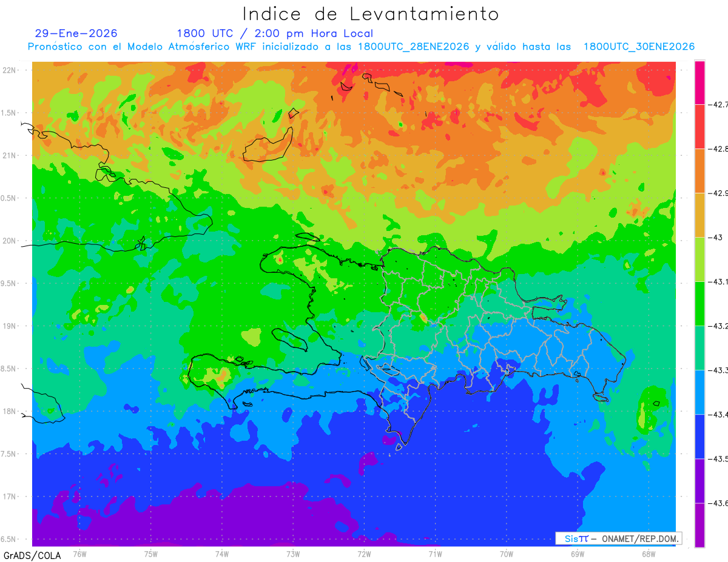Click the royal blue swatch between -43.4 and -43.5
The height and width of the screenshot is (562, 728).
click(x=699, y=436)
